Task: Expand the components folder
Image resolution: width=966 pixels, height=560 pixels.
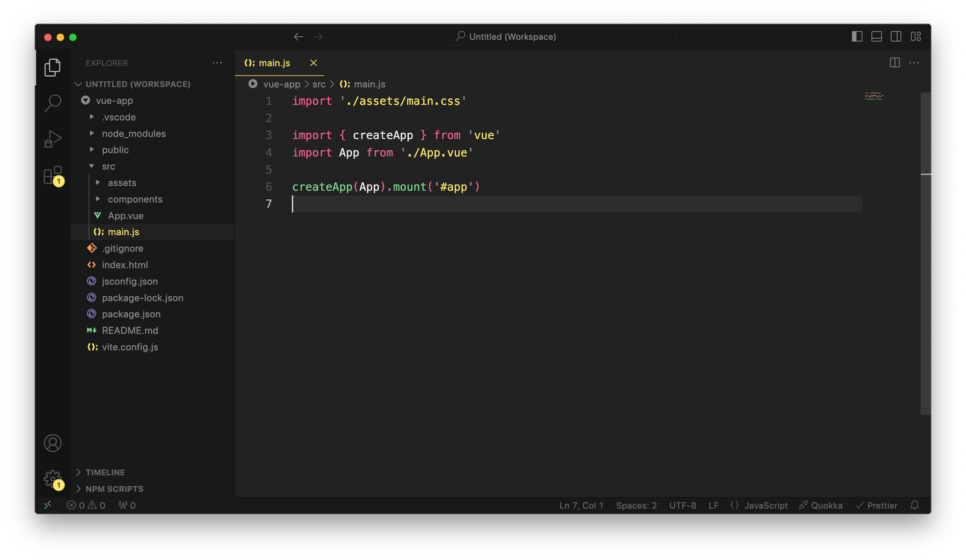Action: pos(98,199)
